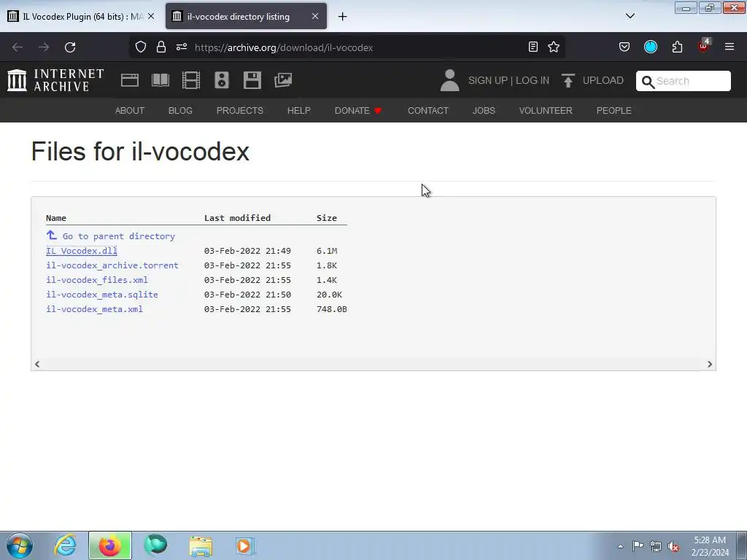Open the Video film strip icon
Screen dimensions: 747x560
[191, 80]
